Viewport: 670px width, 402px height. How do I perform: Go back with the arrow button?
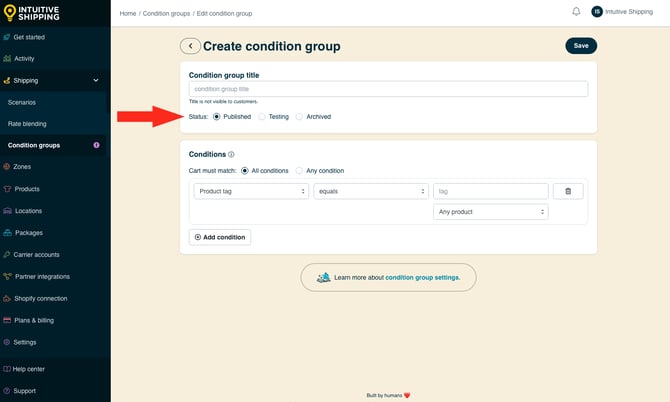click(x=190, y=46)
